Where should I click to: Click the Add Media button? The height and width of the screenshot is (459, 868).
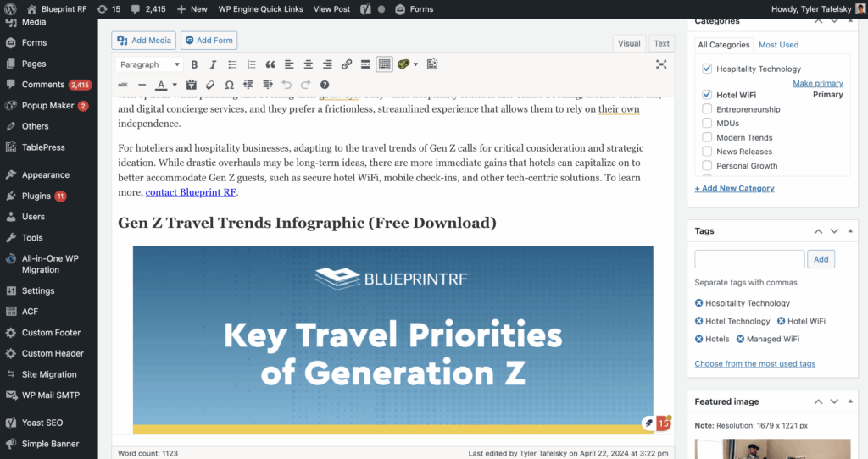tap(144, 41)
